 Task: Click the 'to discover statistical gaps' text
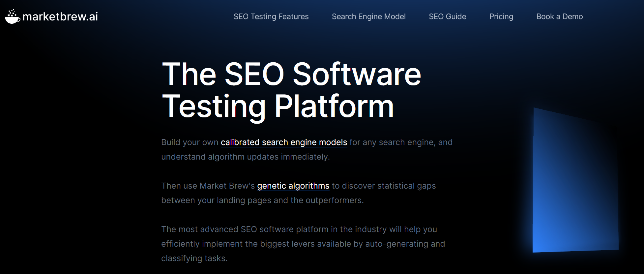pos(384,186)
